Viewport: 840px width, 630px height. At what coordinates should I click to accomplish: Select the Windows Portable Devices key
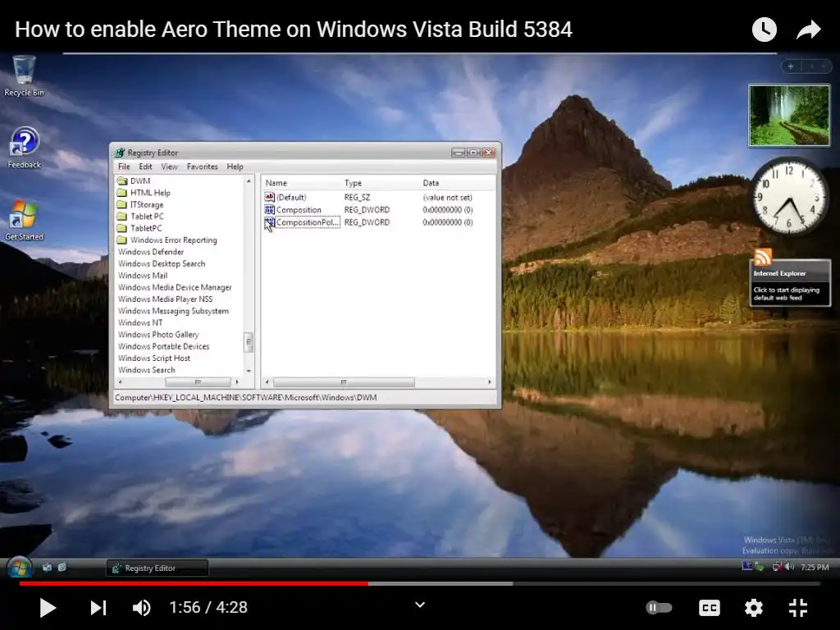click(x=164, y=346)
